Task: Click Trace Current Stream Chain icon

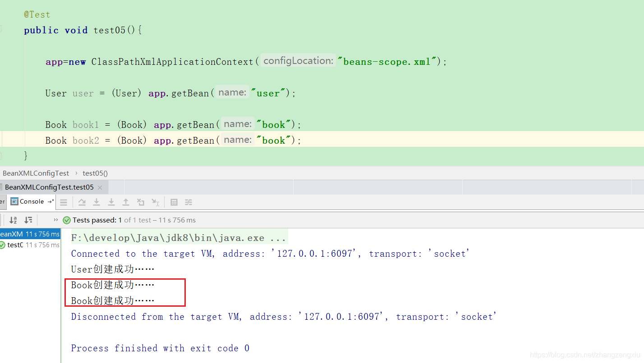Action: pyautogui.click(x=189, y=202)
